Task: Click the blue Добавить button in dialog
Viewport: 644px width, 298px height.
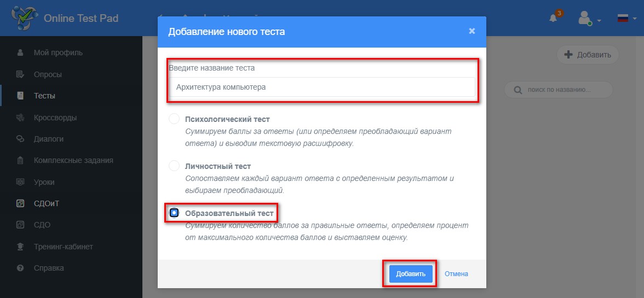Action: [x=411, y=274]
